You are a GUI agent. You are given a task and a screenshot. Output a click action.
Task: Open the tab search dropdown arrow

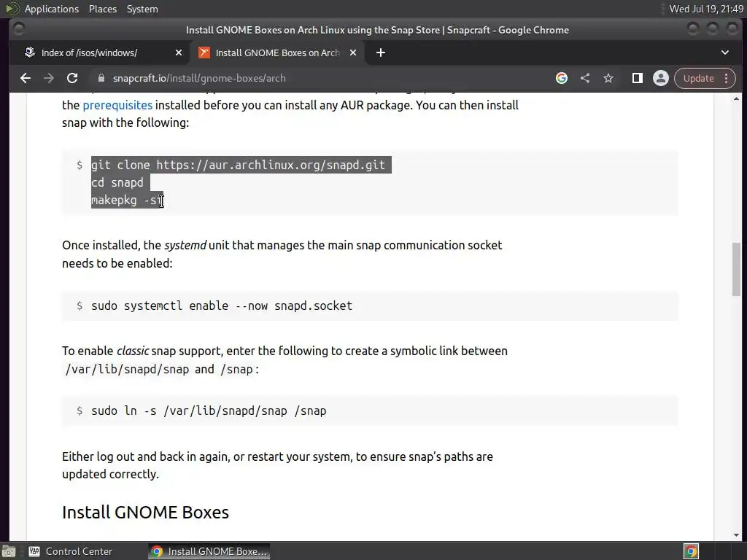click(725, 52)
